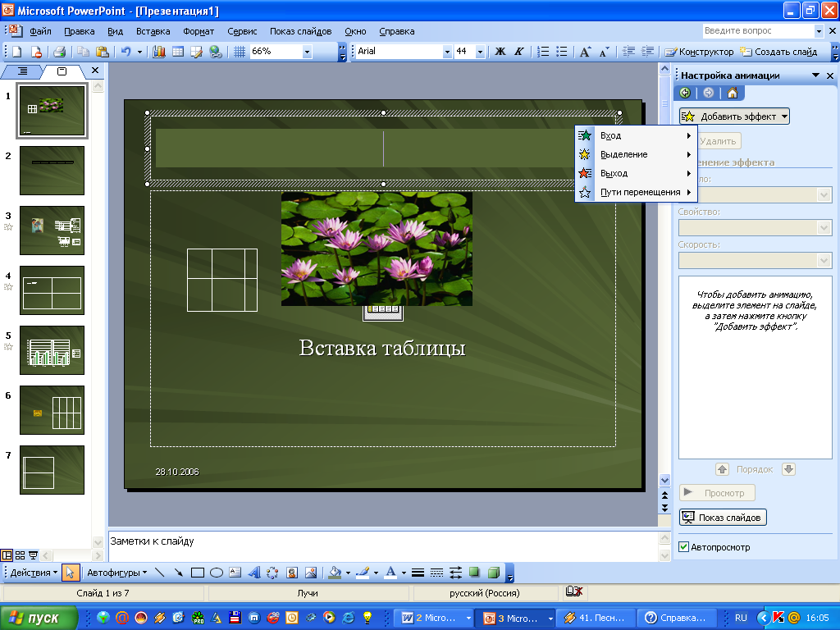This screenshot has height=630, width=840.
Task: Insert a text box from drawing toolbar
Action: [235, 573]
